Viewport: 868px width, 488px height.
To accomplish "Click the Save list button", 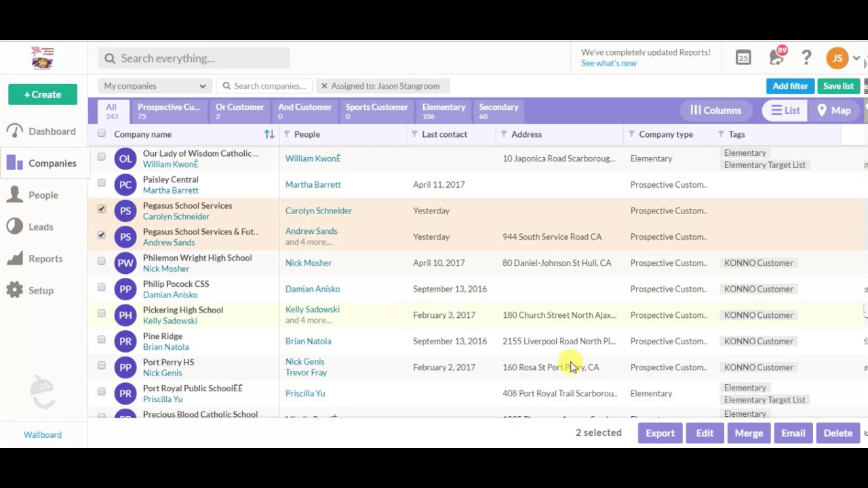I will pos(838,86).
